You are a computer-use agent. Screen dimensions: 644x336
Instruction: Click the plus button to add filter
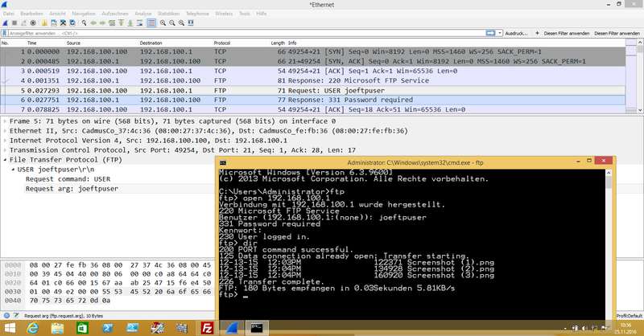pos(538,34)
